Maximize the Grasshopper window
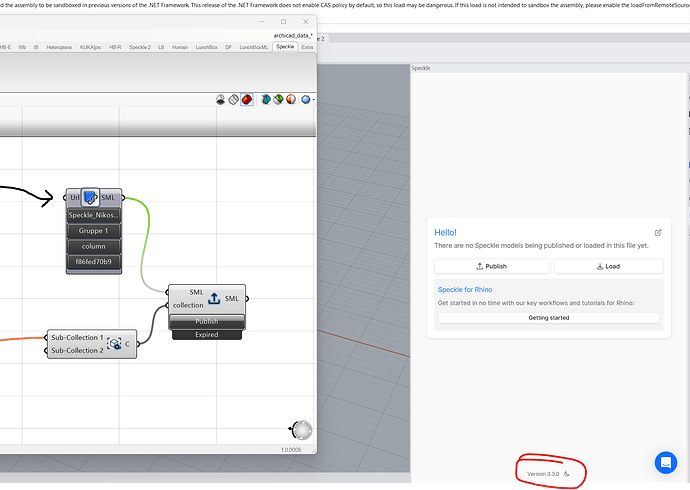This screenshot has width=690, height=490. [283, 22]
